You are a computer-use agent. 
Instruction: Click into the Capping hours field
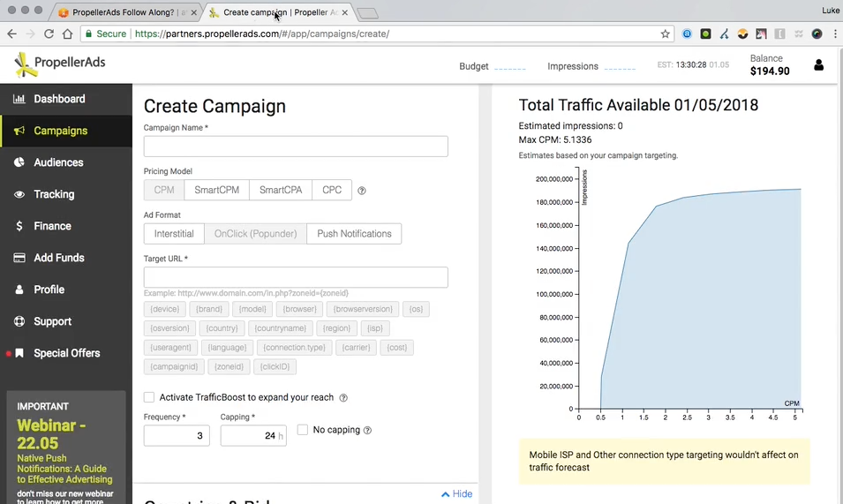[x=253, y=435]
